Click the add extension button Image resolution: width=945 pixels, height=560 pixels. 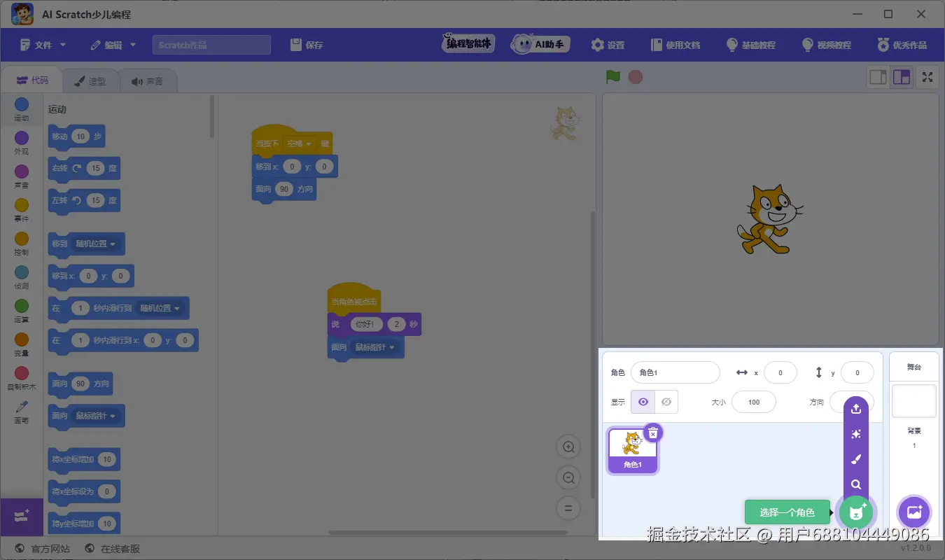[x=21, y=517]
